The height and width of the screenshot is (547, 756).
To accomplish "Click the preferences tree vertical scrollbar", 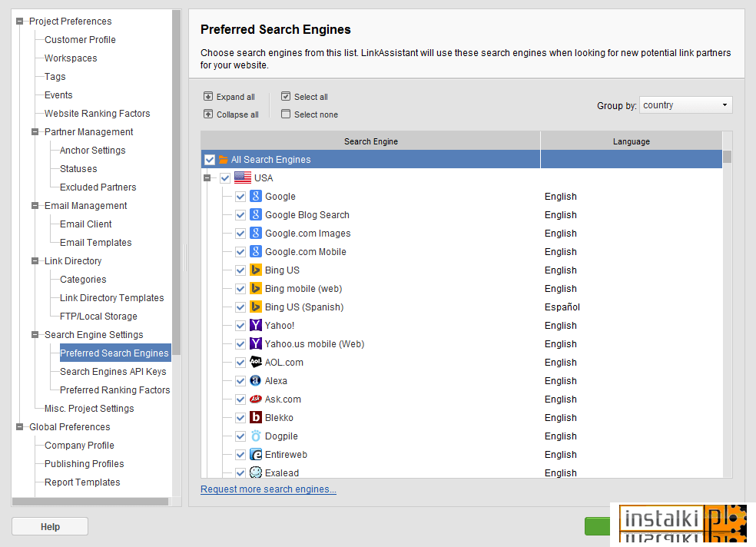I will [176, 182].
